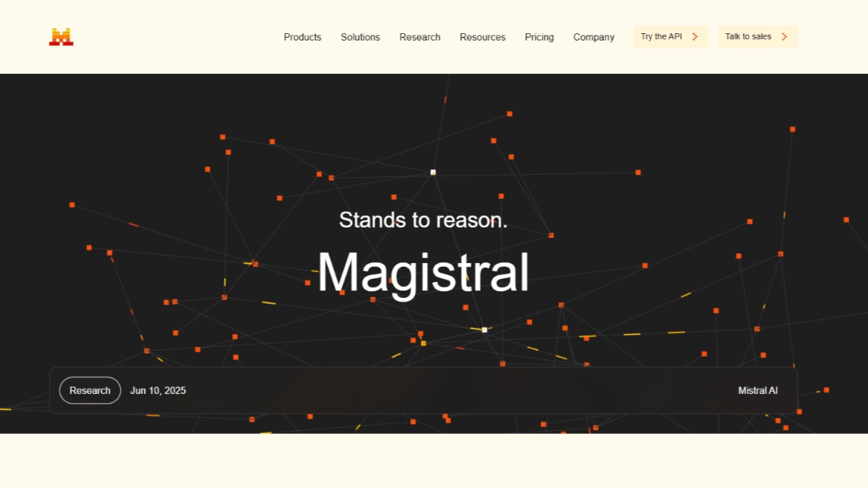This screenshot has height=488, width=868.
Task: Open the Company menu
Action: coord(594,37)
